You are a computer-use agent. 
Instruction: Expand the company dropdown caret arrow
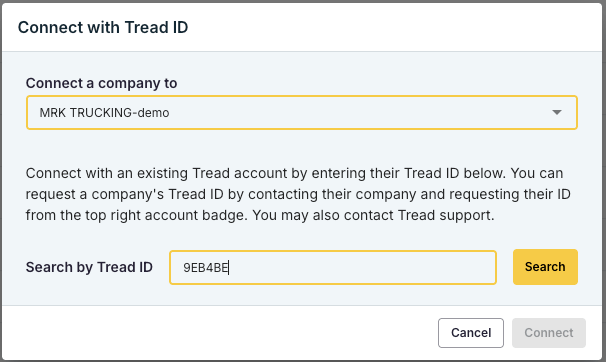(557, 112)
